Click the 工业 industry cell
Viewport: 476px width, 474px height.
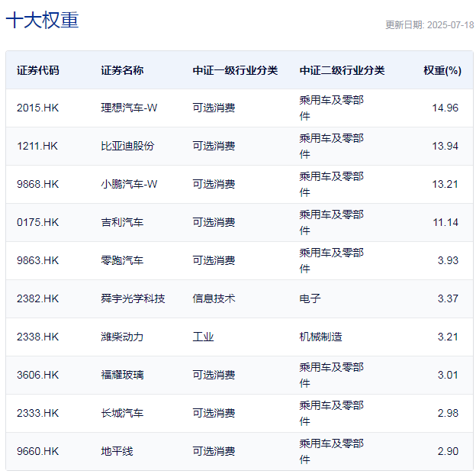204,337
